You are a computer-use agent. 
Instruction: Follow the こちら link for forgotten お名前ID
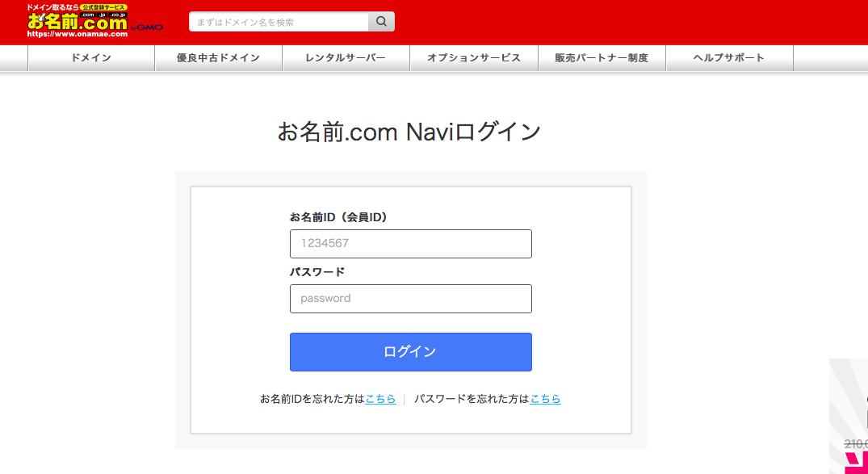coord(380,399)
